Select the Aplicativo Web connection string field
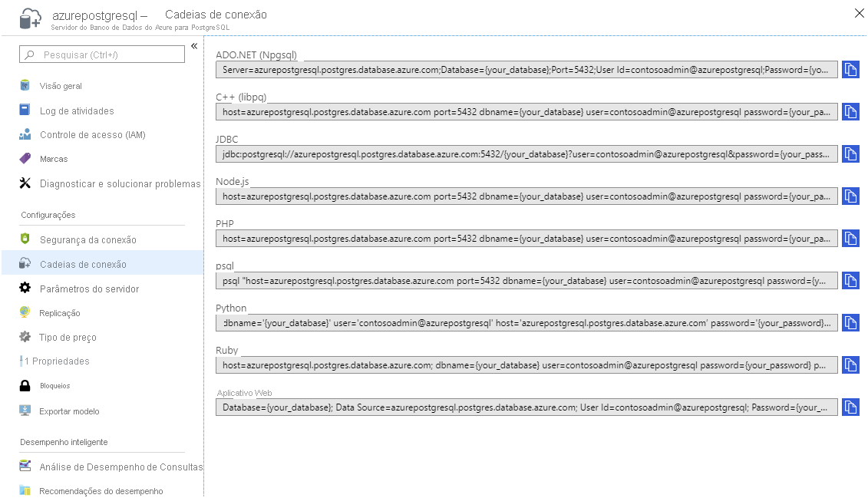Viewport: 868px width, 498px height. click(526, 407)
